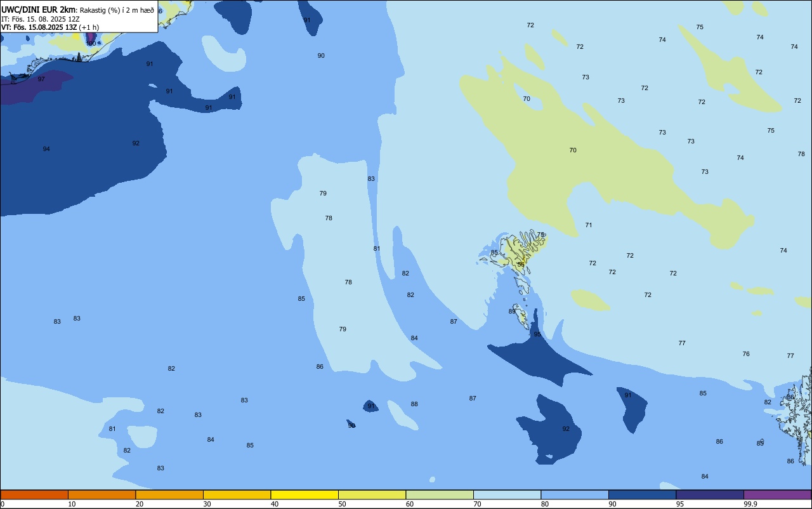Click the '76' humidity value on map
Screen dimensions: 812x509
[746, 354]
